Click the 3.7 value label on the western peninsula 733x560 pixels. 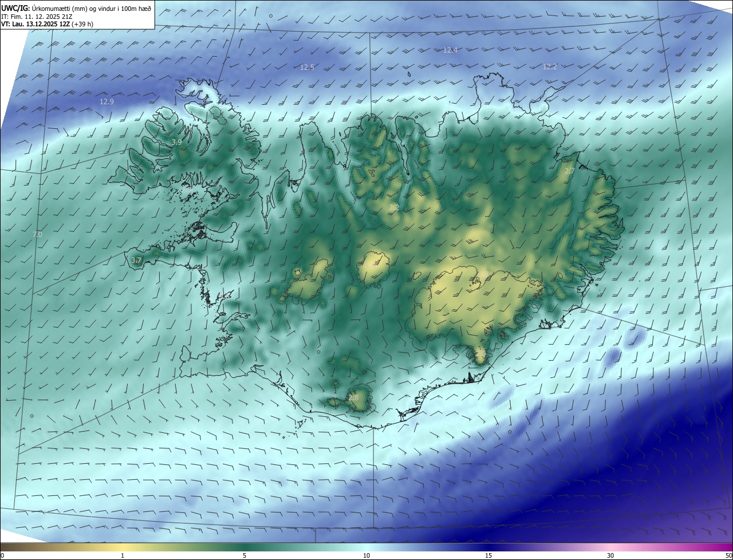136,260
